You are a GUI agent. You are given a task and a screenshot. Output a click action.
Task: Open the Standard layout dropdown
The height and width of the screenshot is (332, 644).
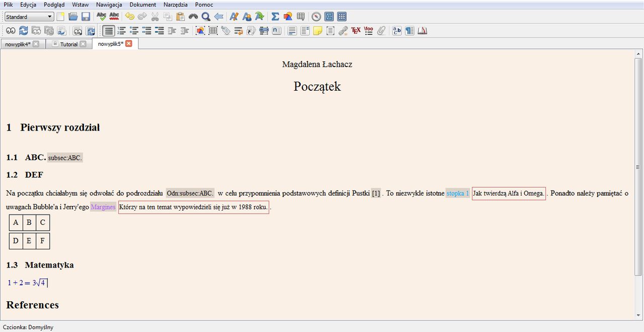tap(29, 17)
